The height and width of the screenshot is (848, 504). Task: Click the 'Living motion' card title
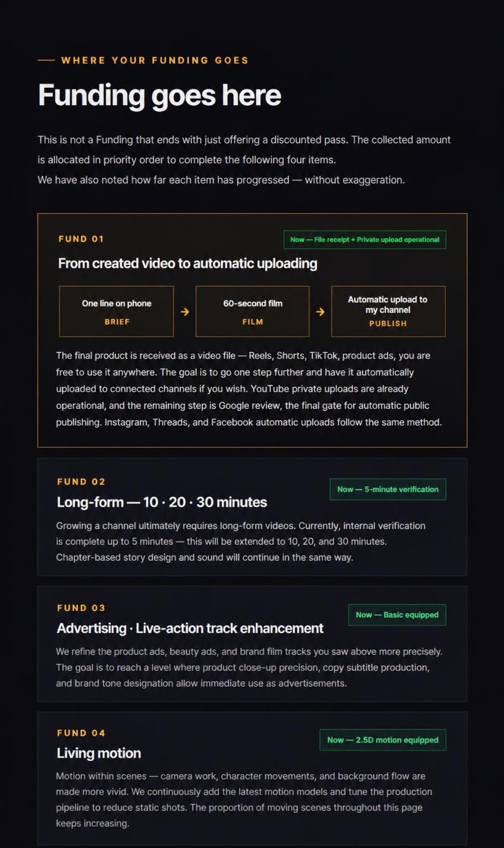pos(99,753)
